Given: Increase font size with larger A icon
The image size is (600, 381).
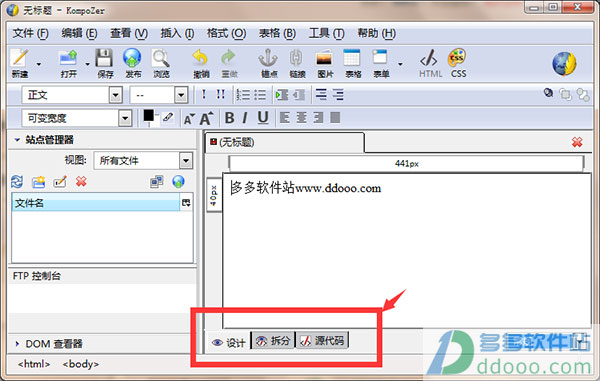Looking at the screenshot, I should (x=206, y=118).
